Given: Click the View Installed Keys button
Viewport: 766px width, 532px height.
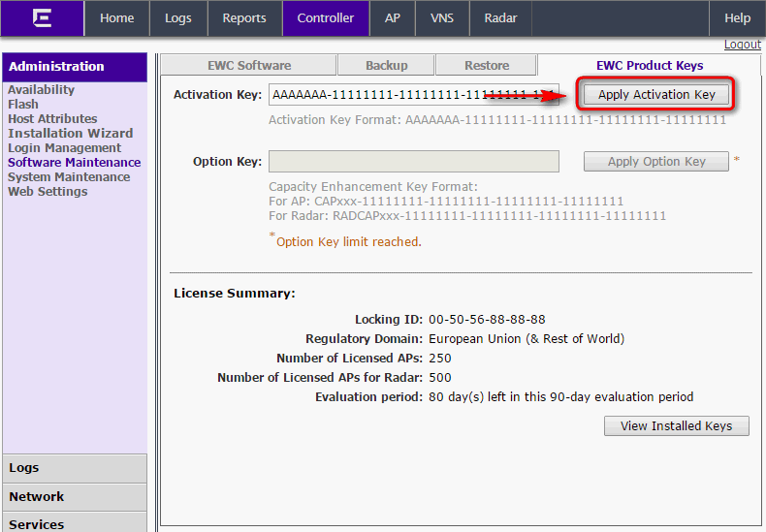Looking at the screenshot, I should coord(676,426).
